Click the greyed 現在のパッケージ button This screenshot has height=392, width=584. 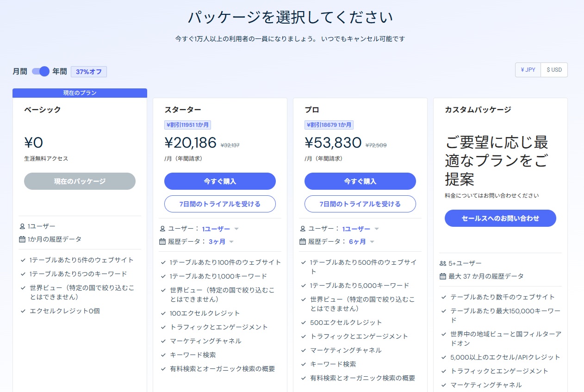click(80, 181)
